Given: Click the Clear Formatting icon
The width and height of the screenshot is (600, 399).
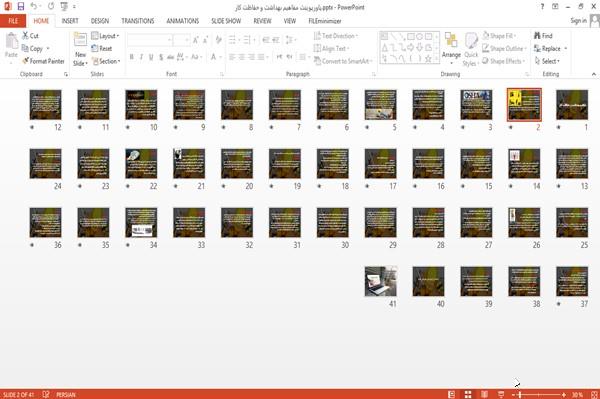Looking at the screenshot, I should (x=218, y=40).
